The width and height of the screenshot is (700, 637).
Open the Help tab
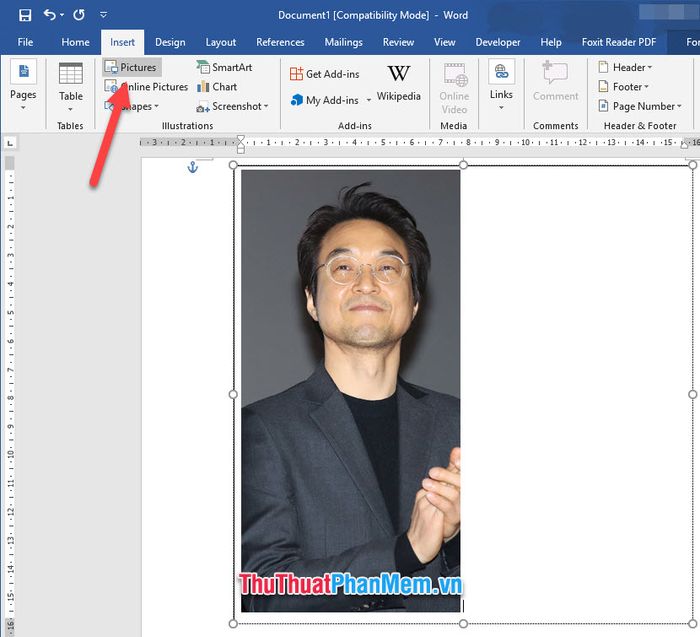point(551,42)
